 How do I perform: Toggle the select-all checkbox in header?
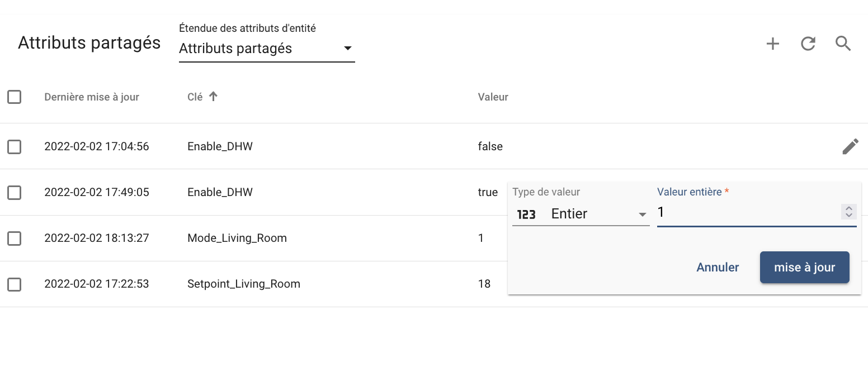tap(15, 97)
